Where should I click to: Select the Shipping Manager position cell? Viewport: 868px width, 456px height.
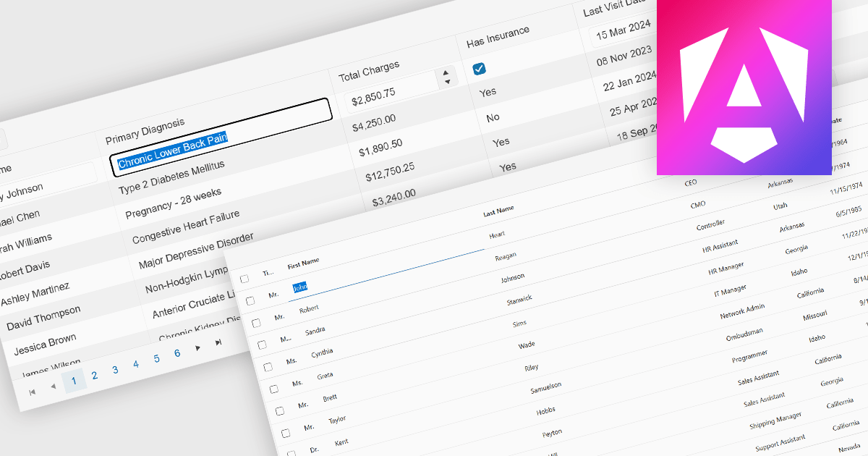(x=775, y=419)
